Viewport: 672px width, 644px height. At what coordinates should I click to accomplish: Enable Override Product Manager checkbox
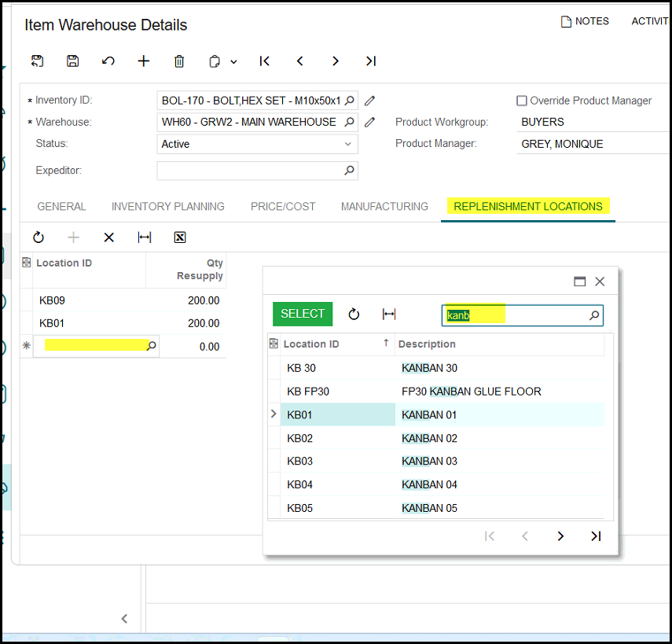pyautogui.click(x=522, y=101)
